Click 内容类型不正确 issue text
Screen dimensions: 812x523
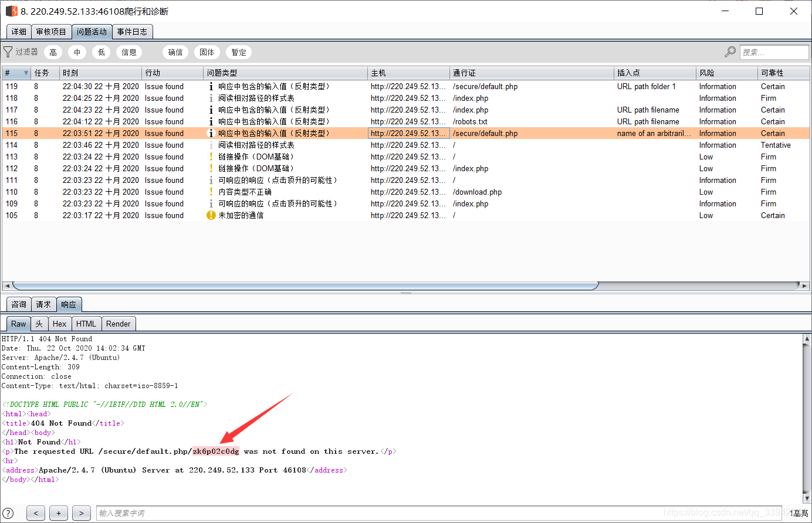click(x=245, y=192)
